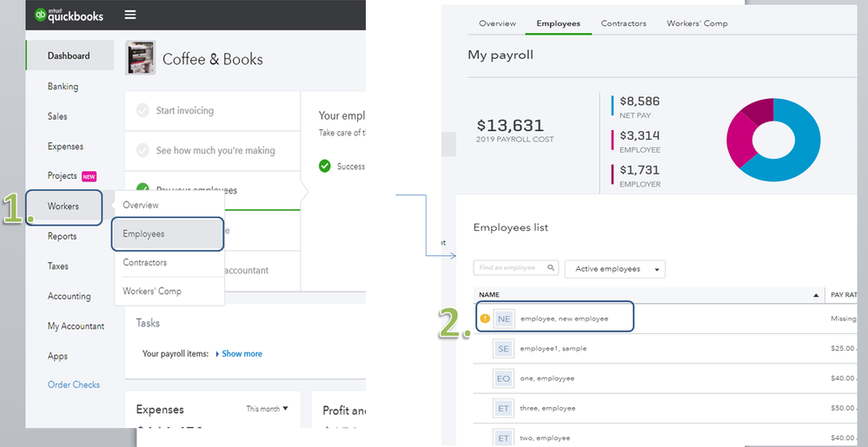
Task: Select Employees in the Workers submenu
Action: 168,233
